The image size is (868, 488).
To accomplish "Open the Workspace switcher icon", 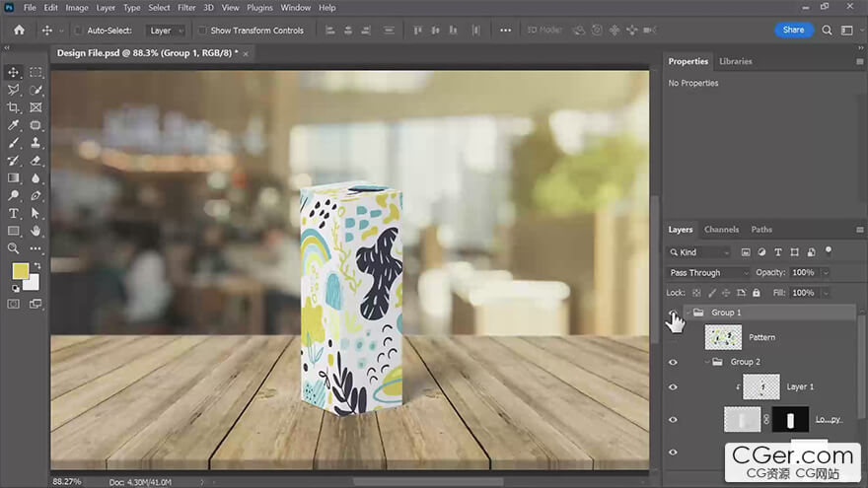I will pos(847,30).
